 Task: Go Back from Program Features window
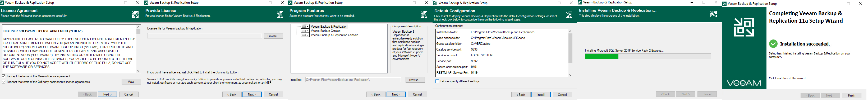pos(376,95)
